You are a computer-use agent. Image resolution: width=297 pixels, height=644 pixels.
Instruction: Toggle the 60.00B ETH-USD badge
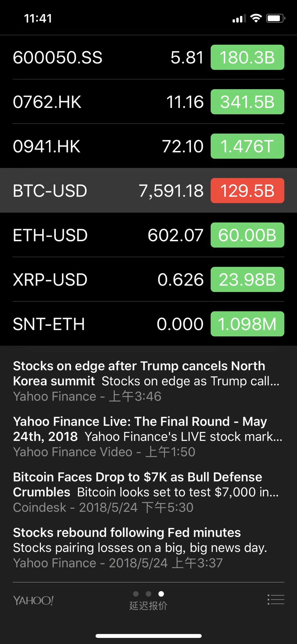pyautogui.click(x=247, y=235)
